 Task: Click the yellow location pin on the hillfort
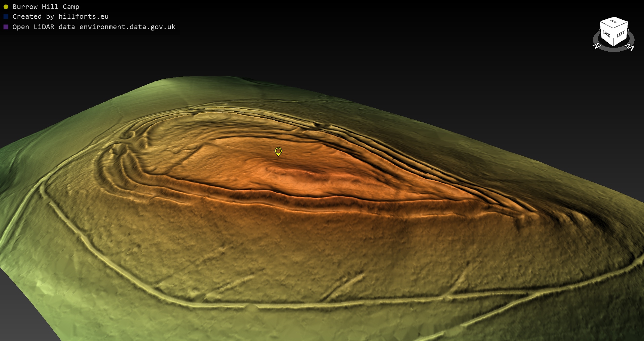pyautogui.click(x=278, y=152)
